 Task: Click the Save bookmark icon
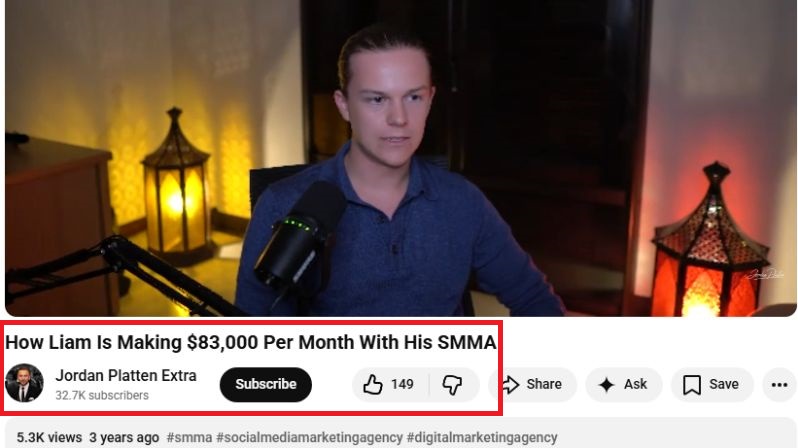point(692,384)
